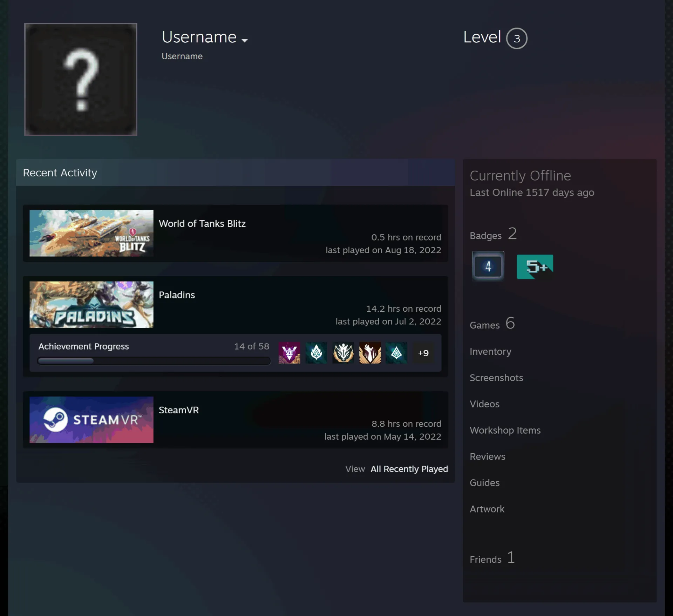Viewport: 673px width, 616px height.
Task: Click the SteamVR game title link
Action: (x=179, y=410)
